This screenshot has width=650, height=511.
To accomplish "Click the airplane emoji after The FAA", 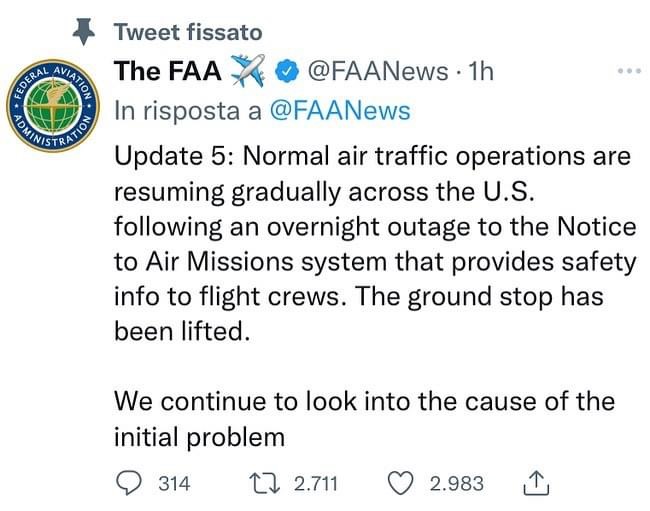I will 248,71.
